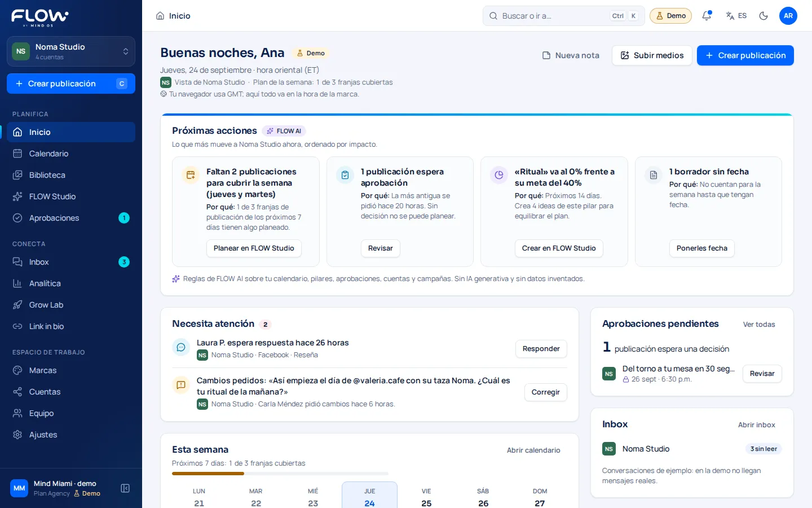The width and height of the screenshot is (812, 508).
Task: Click the 3 sin leer badge
Action: (x=764, y=449)
